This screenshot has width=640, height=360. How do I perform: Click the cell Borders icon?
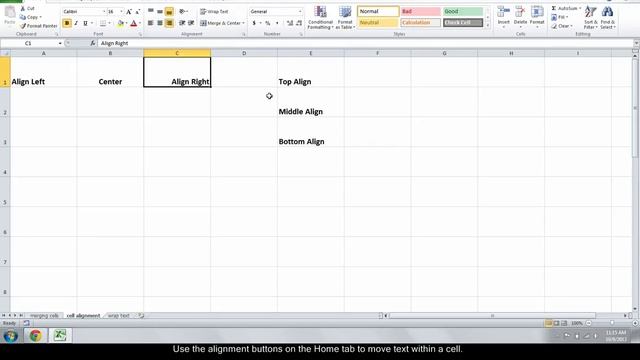(103, 23)
